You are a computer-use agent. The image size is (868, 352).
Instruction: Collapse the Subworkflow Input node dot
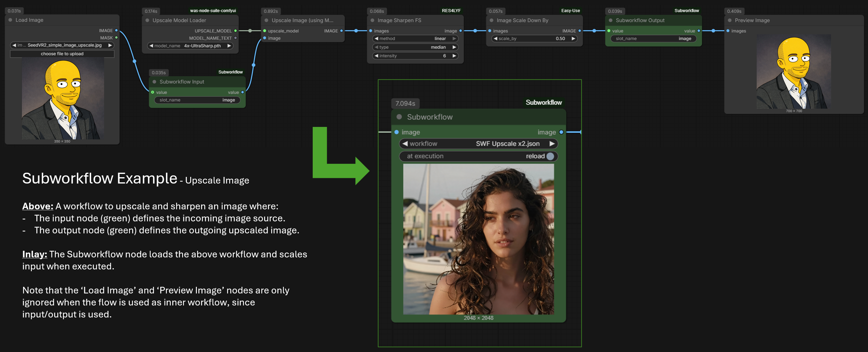pyautogui.click(x=154, y=82)
